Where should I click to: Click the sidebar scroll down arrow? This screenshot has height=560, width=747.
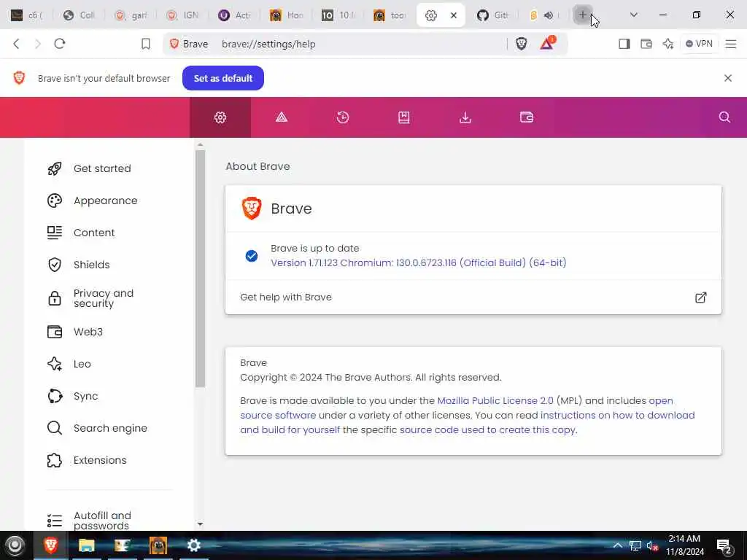200,524
